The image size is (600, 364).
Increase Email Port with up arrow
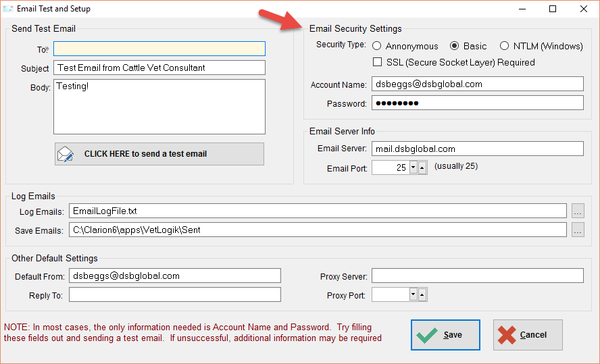pyautogui.click(x=422, y=167)
